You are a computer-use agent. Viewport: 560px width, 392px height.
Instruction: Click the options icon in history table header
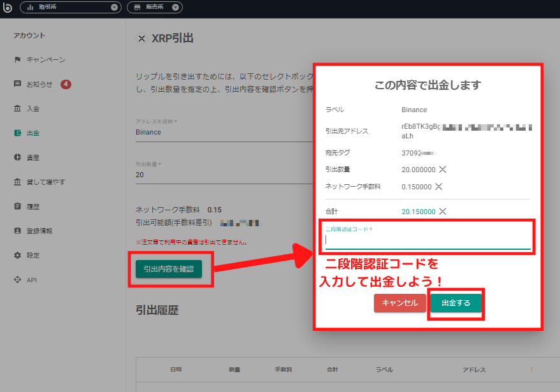tap(531, 370)
